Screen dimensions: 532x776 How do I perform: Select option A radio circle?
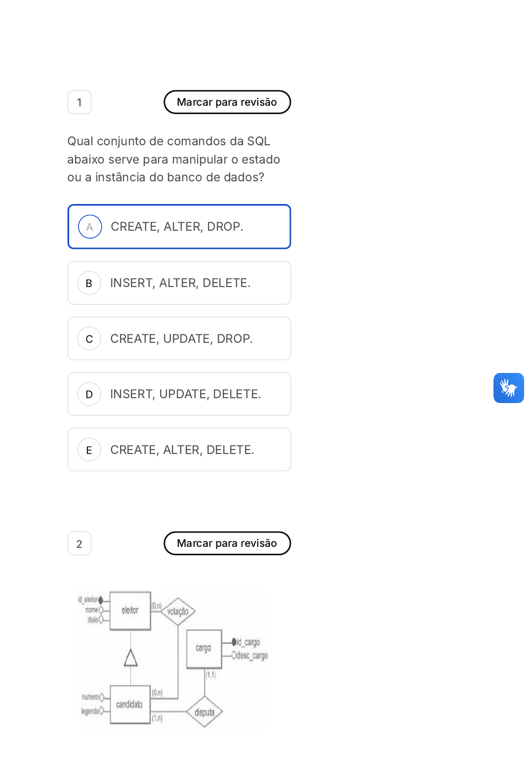pyautogui.click(x=90, y=227)
